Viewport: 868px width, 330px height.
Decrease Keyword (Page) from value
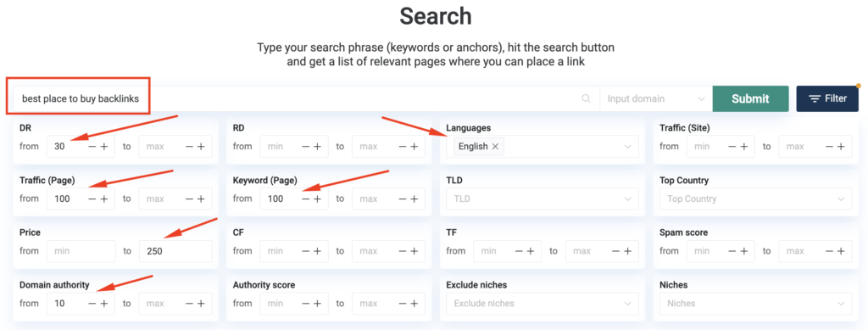(305, 199)
